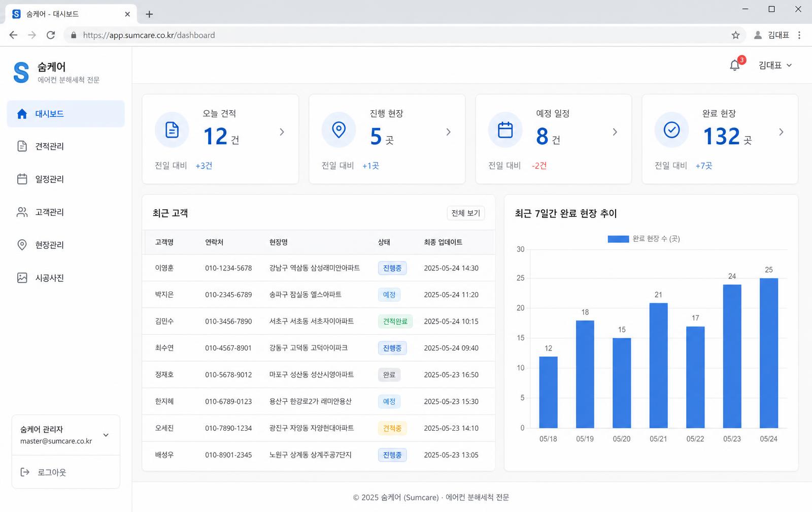Click site 강남구 역삼동 삼성래미안아파트
This screenshot has height=512, width=812.
point(315,268)
